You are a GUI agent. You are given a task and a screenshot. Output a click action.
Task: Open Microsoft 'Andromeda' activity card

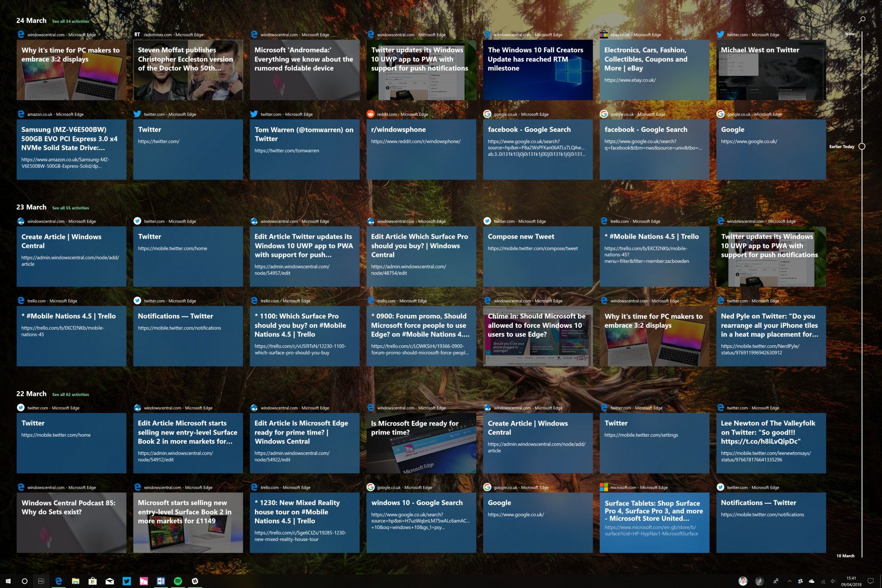point(304,70)
